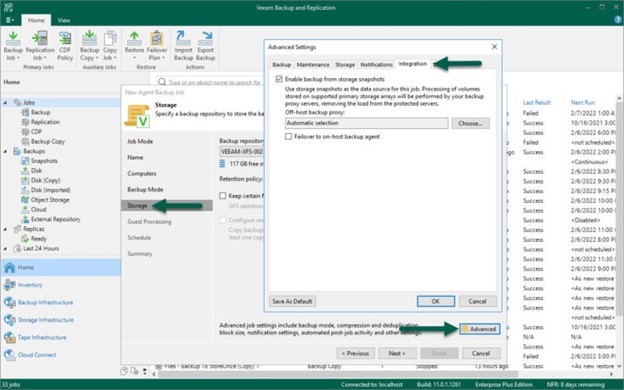Click the CDP Policy ribbon icon

pyautogui.click(x=65, y=46)
